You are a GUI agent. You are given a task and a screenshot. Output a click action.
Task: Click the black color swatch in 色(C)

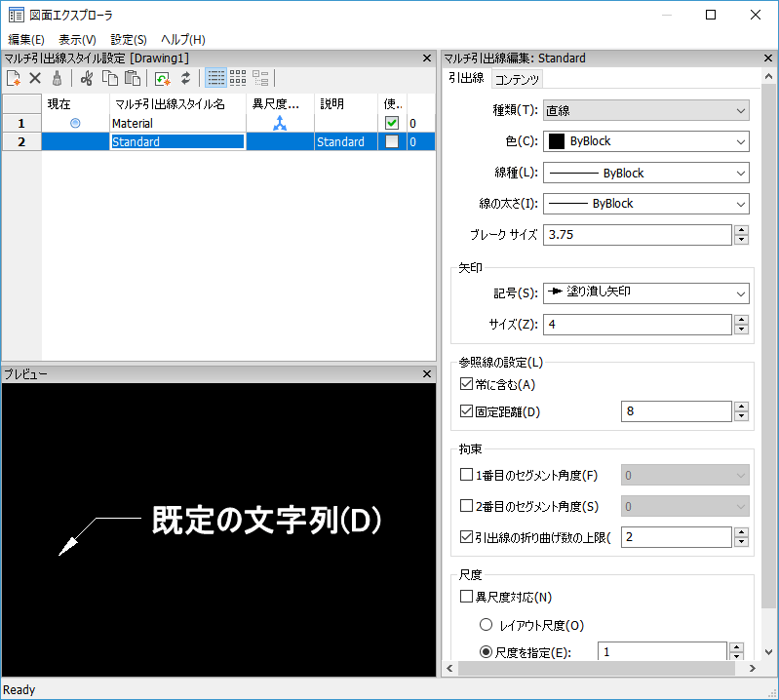point(557,141)
